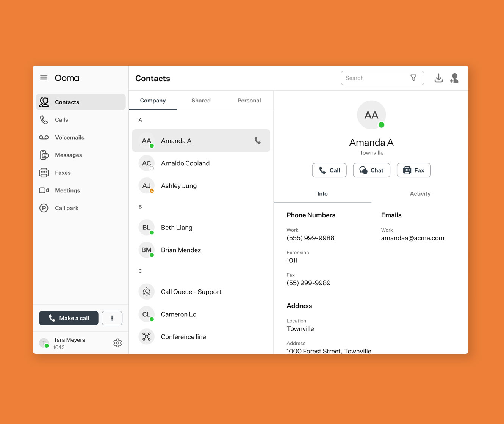Click the Make a call button
The width and height of the screenshot is (504, 424).
(x=69, y=318)
